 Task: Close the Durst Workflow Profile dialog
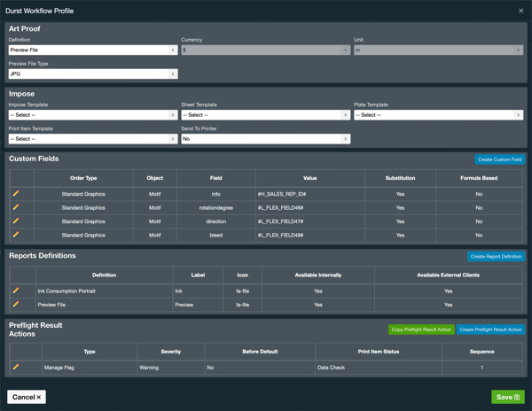click(520, 11)
